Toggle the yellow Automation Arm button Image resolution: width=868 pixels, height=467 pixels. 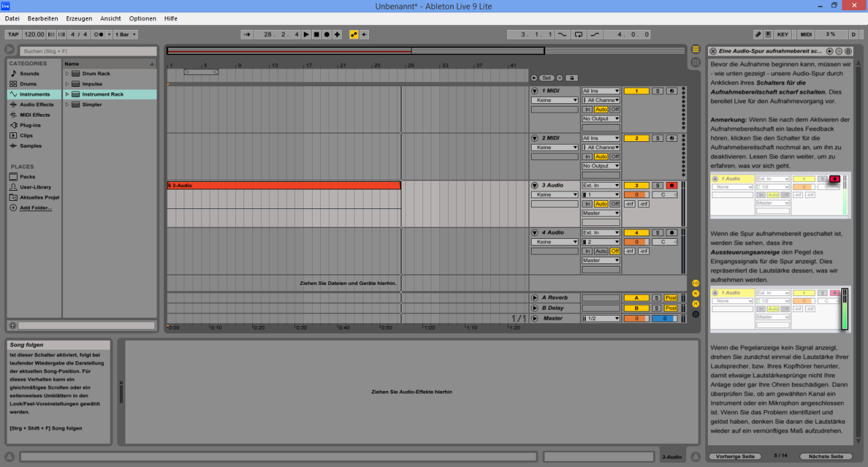[x=353, y=34]
